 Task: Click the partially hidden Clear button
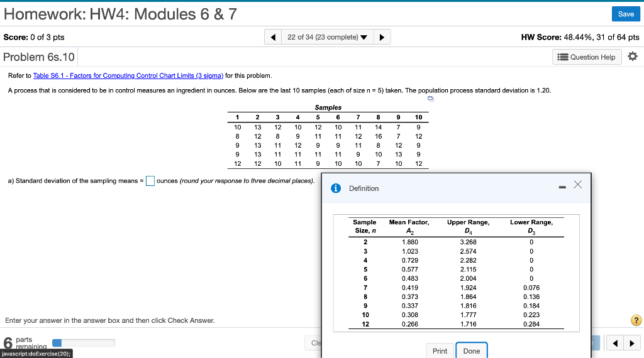[313, 343]
